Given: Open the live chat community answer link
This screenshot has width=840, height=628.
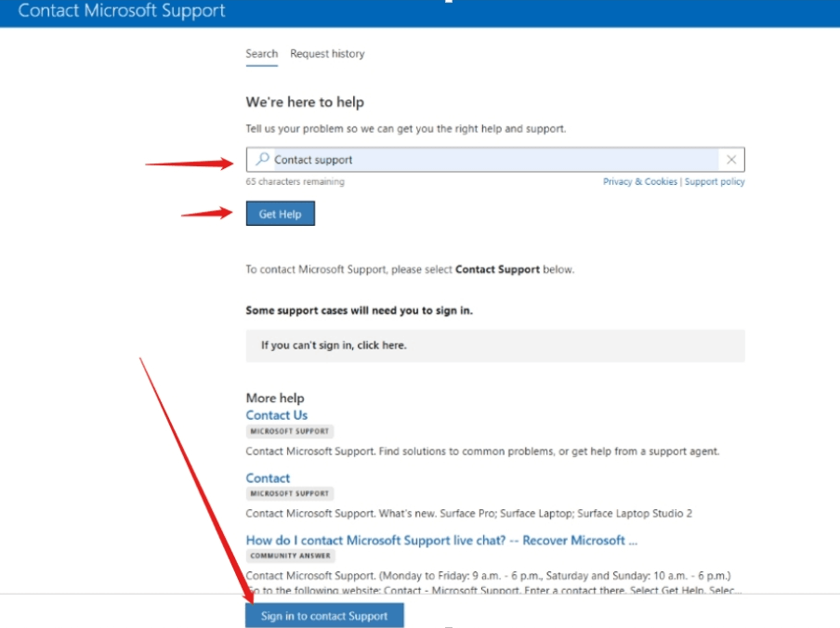Looking at the screenshot, I should 441,540.
